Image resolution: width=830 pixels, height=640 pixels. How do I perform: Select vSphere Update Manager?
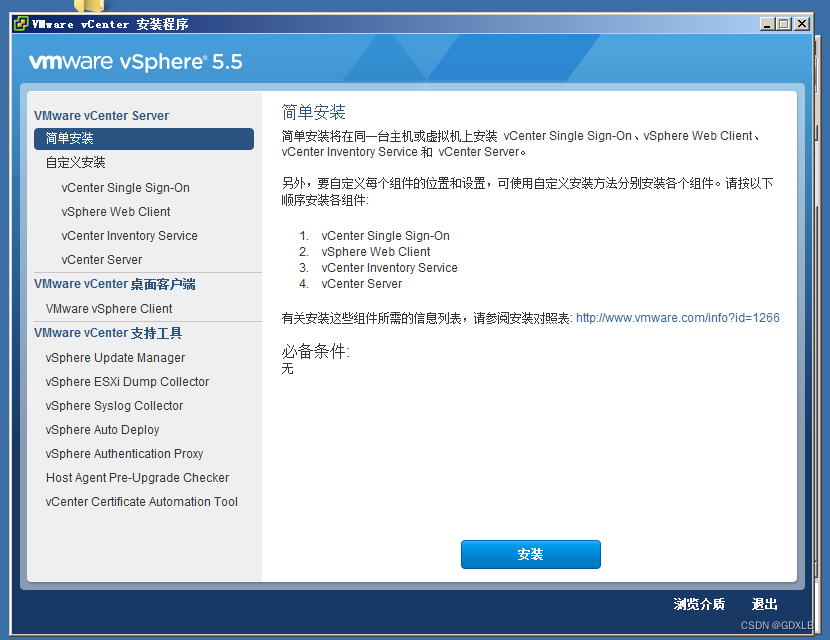115,358
